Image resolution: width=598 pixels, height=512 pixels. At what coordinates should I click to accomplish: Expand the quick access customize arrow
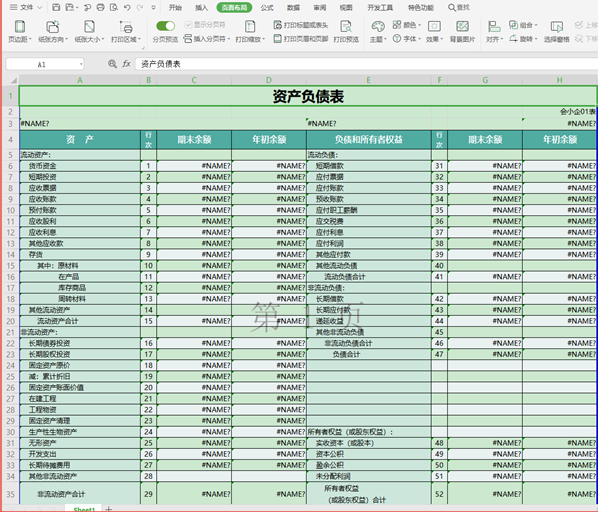click(x=153, y=7)
